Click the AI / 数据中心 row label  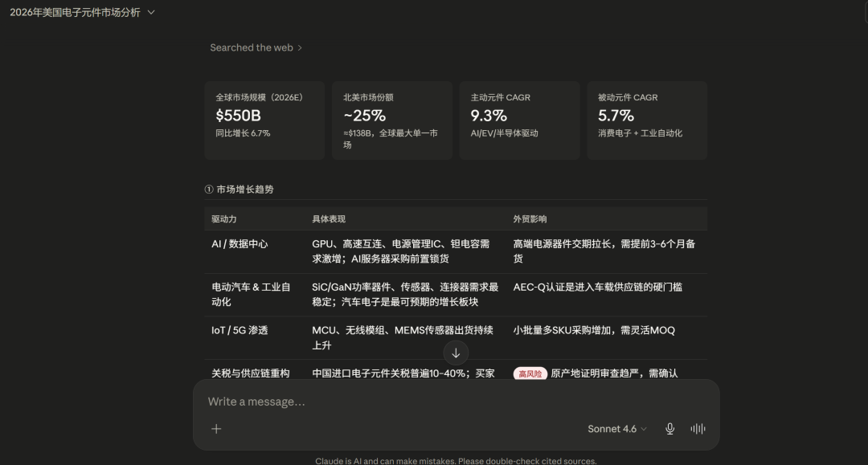coord(240,244)
